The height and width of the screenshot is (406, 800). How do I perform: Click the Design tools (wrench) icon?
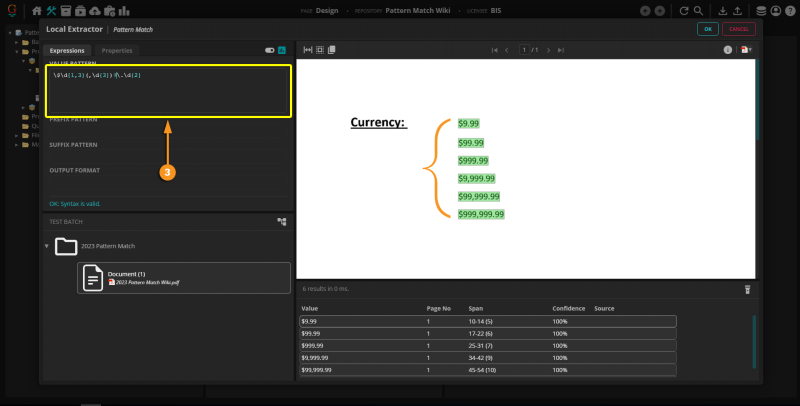pyautogui.click(x=52, y=11)
